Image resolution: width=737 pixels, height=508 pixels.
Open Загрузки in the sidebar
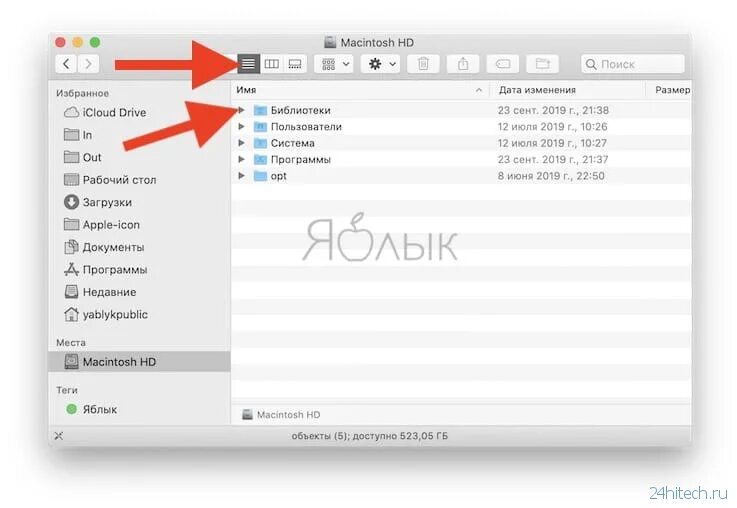click(98, 202)
